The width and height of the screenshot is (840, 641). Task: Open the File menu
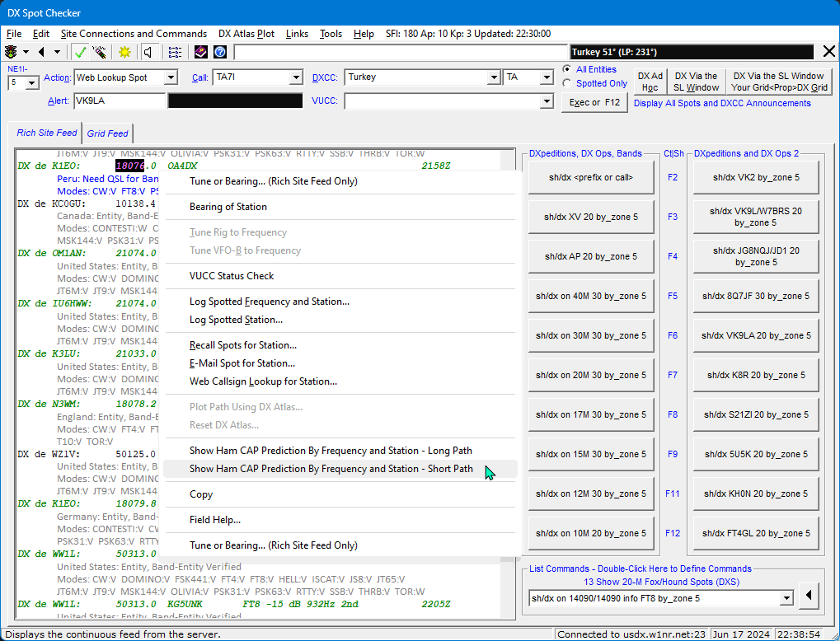coord(14,34)
